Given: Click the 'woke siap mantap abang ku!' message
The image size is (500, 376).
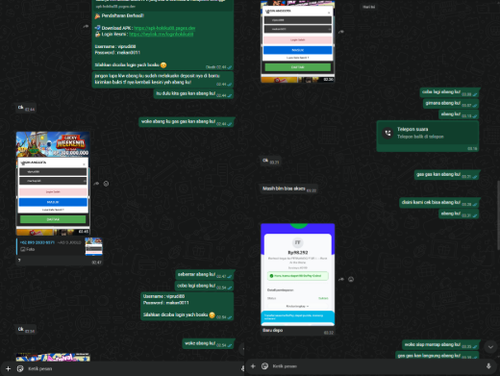Looking at the screenshot, I should tap(441, 345).
